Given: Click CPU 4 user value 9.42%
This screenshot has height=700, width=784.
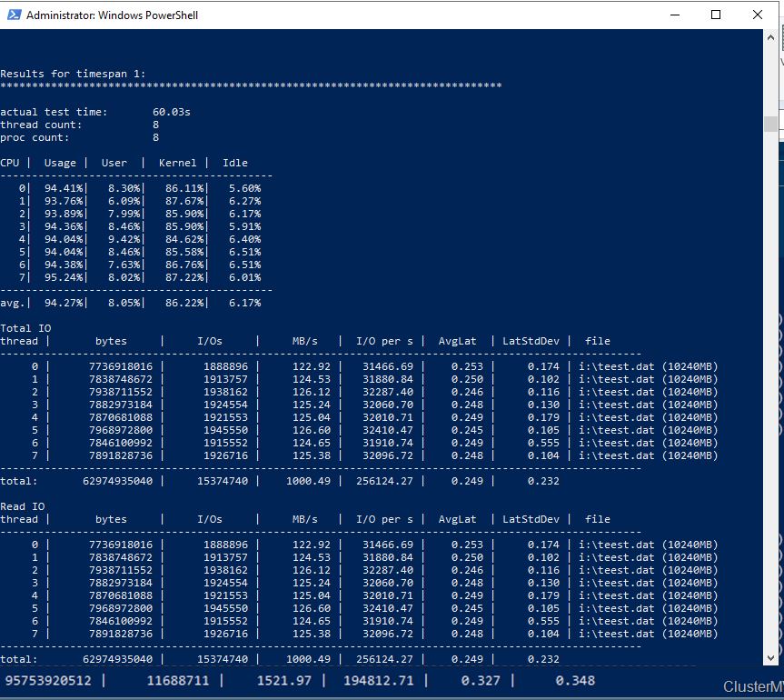Looking at the screenshot, I should (124, 239).
